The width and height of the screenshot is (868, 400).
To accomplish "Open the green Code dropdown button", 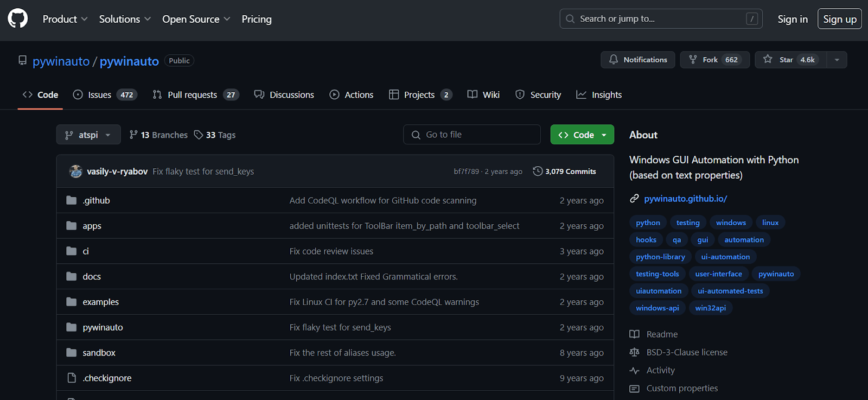I will pos(582,135).
